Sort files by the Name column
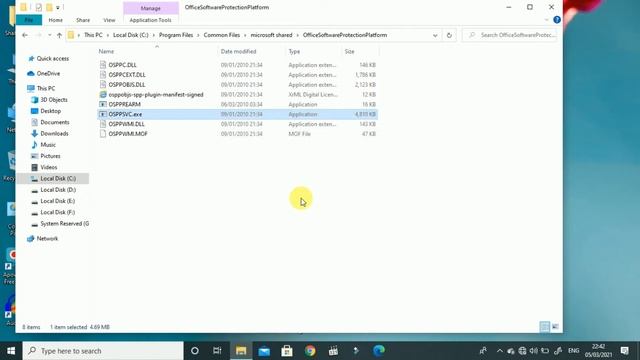Image resolution: width=640 pixels, height=360 pixels. 106,51
